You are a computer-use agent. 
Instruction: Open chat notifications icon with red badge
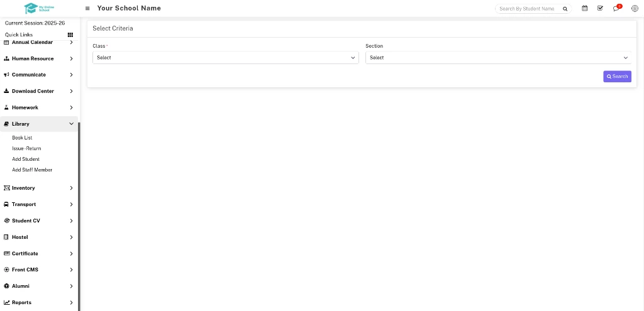tap(616, 8)
